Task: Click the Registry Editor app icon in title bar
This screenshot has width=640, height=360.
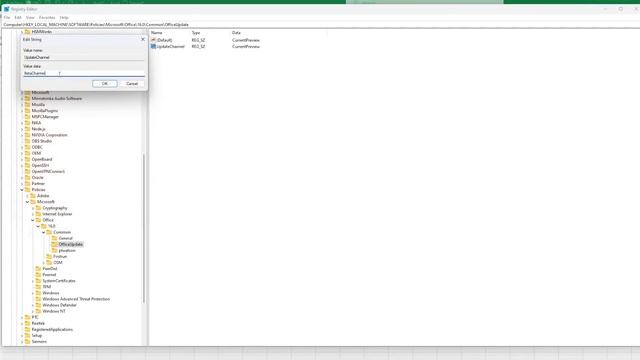Action: pyautogui.click(x=6, y=9)
